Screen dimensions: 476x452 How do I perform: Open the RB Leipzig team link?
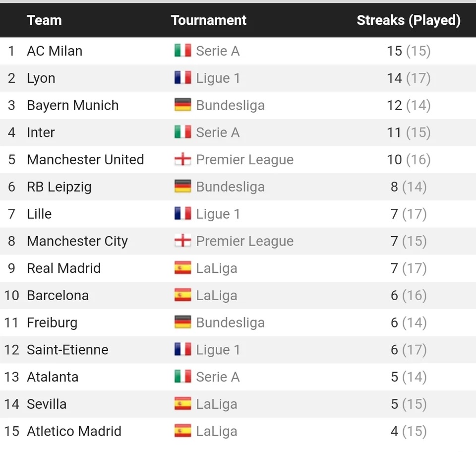pos(59,187)
